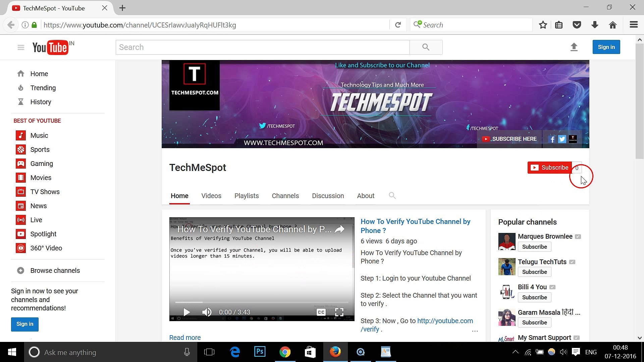
Task: Toggle closed captions CC button
Action: tap(321, 312)
